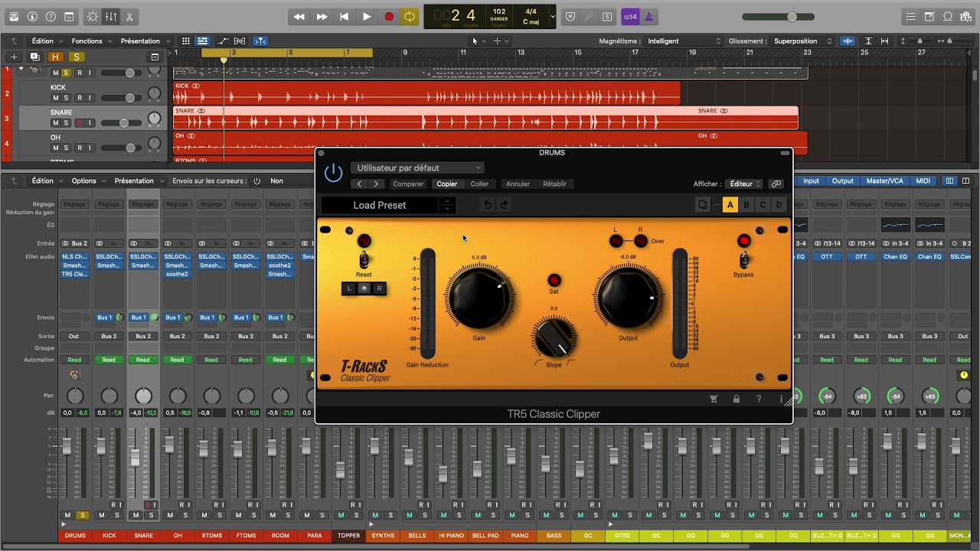Solo the OH track in the track header
This screenshot has height=551, width=980.
(67, 148)
